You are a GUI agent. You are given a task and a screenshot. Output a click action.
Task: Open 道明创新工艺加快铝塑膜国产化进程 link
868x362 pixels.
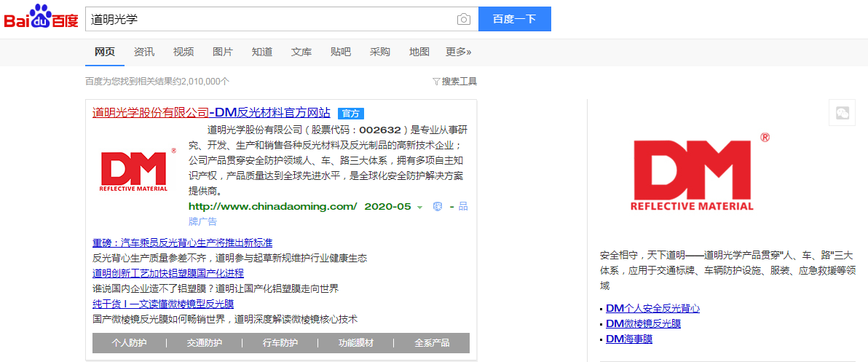click(x=167, y=273)
